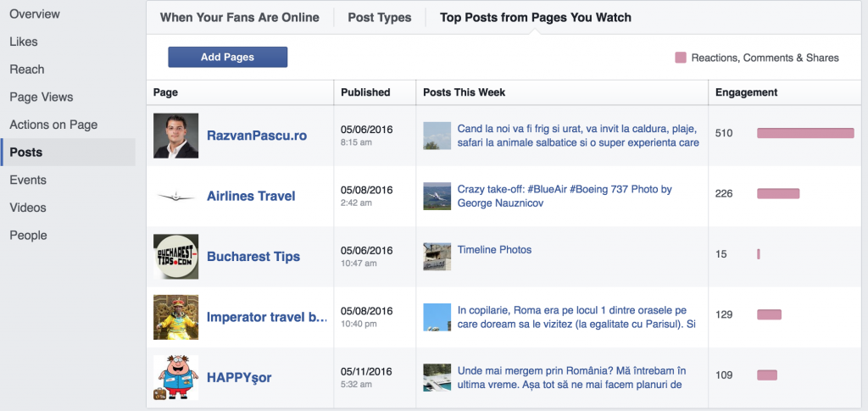The height and width of the screenshot is (411, 868).
Task: Click the engagement value 129
Action: tap(724, 314)
